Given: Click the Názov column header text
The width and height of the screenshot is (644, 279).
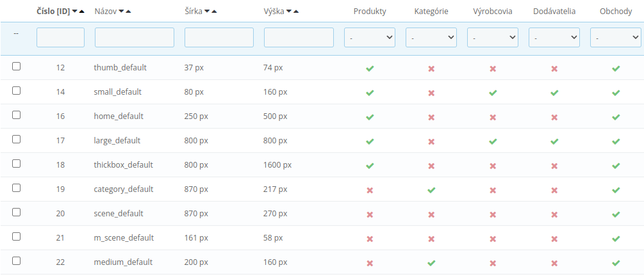Looking at the screenshot, I should (x=105, y=12).
